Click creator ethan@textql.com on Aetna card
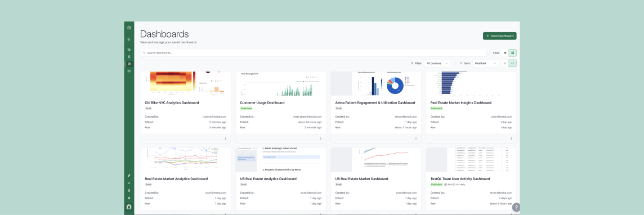644x215 pixels. click(406, 117)
